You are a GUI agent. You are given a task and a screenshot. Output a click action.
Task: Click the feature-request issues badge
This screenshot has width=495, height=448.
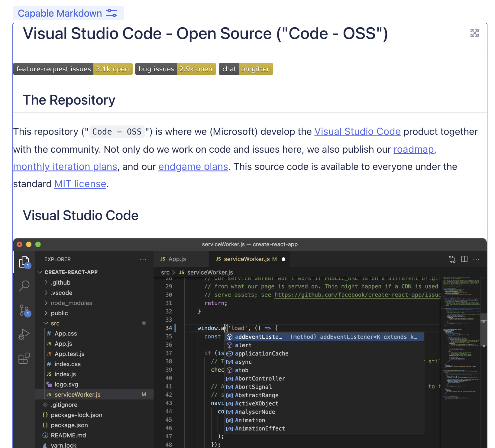73,69
